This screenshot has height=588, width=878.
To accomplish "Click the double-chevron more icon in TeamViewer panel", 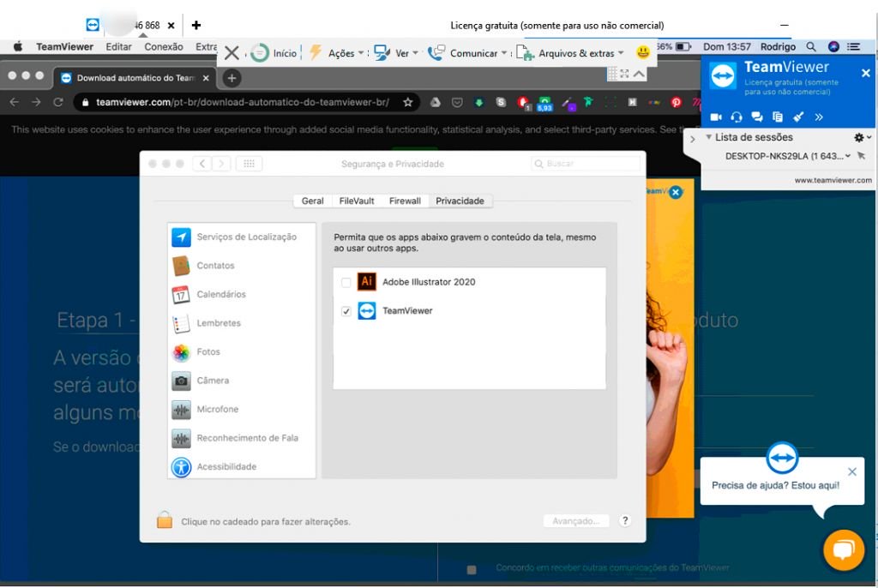I will point(819,117).
